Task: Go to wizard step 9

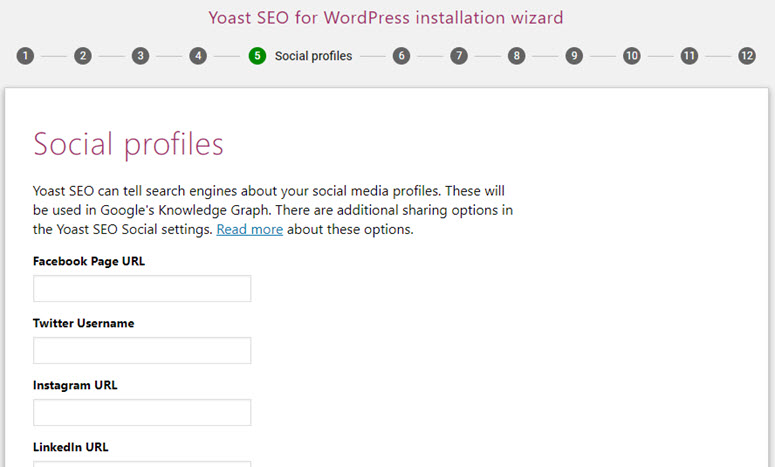Action: 574,56
